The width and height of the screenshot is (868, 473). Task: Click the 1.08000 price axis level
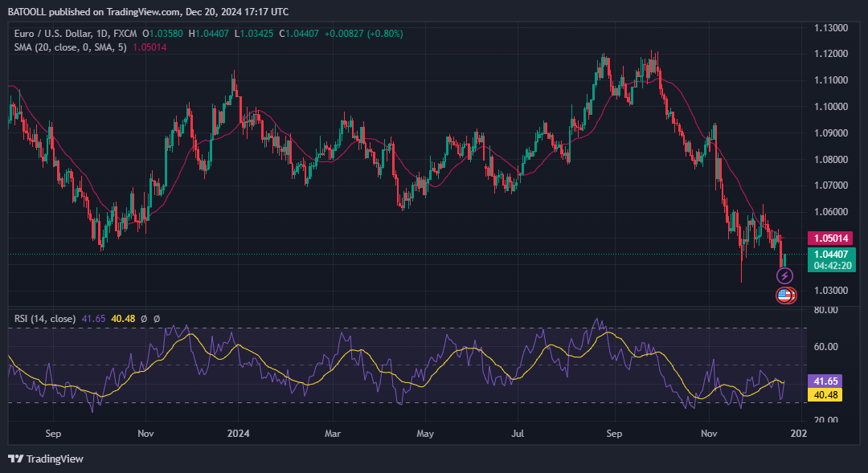coord(831,159)
